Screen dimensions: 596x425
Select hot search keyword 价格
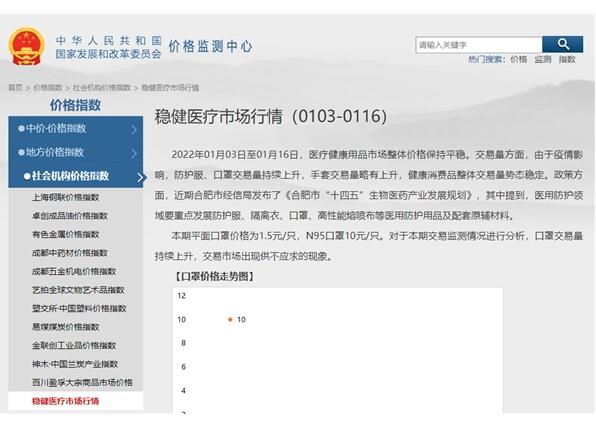(x=518, y=59)
